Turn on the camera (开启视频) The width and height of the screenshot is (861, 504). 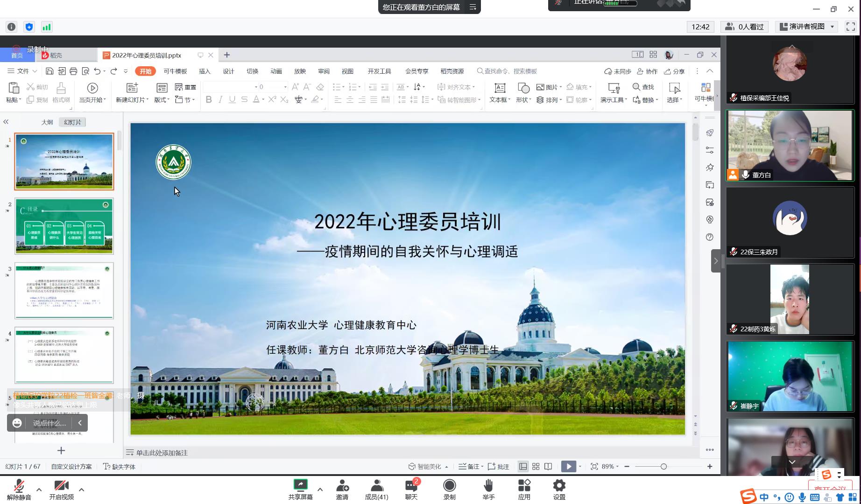pyautogui.click(x=61, y=486)
